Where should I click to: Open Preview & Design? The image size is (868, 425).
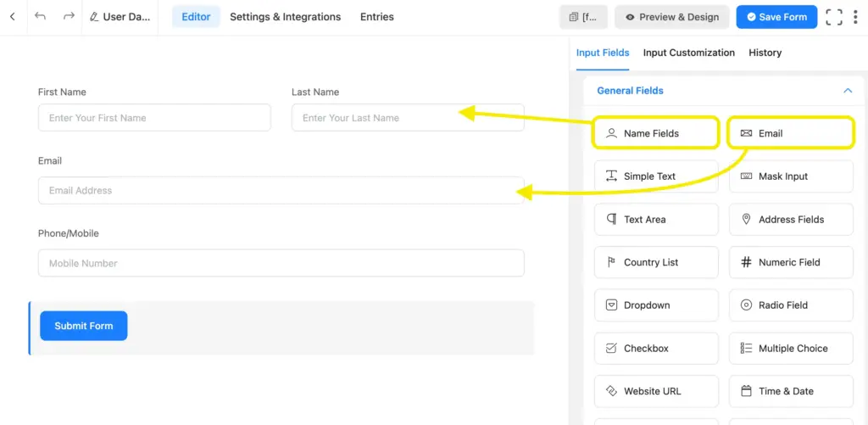pyautogui.click(x=671, y=17)
